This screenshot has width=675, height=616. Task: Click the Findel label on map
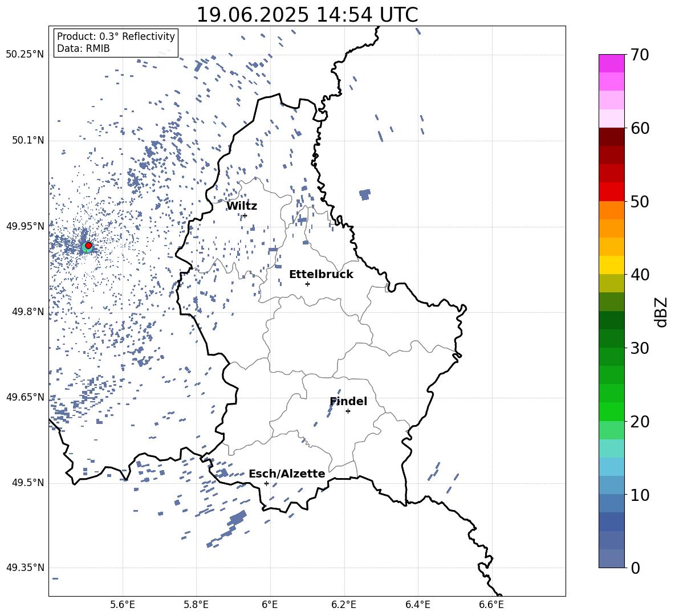tap(348, 401)
